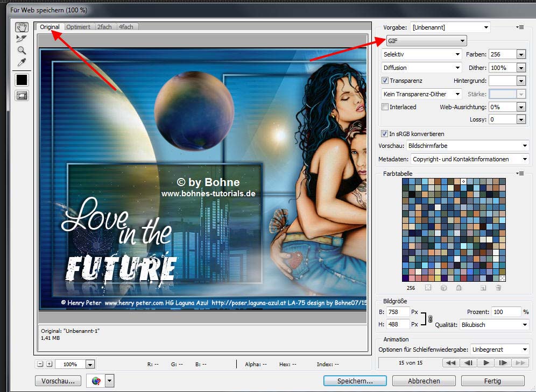This screenshot has width=536, height=392.
Task: Enable the Interlaced checkbox
Action: pos(385,107)
